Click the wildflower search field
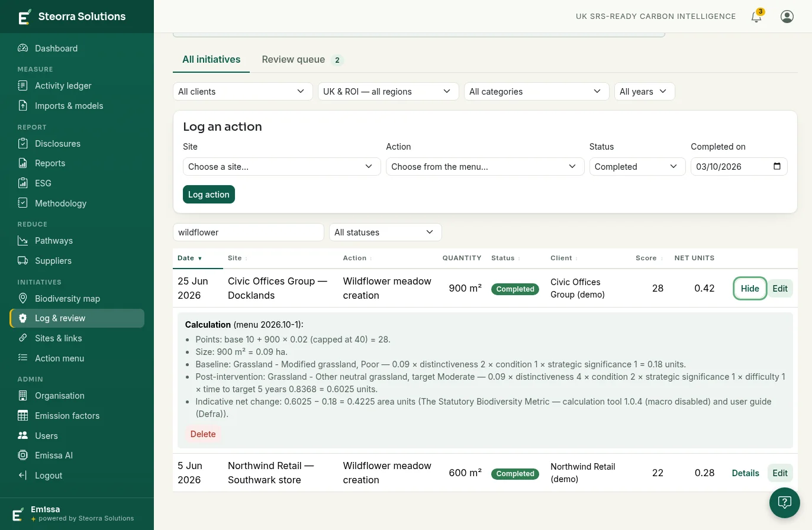 tap(249, 232)
